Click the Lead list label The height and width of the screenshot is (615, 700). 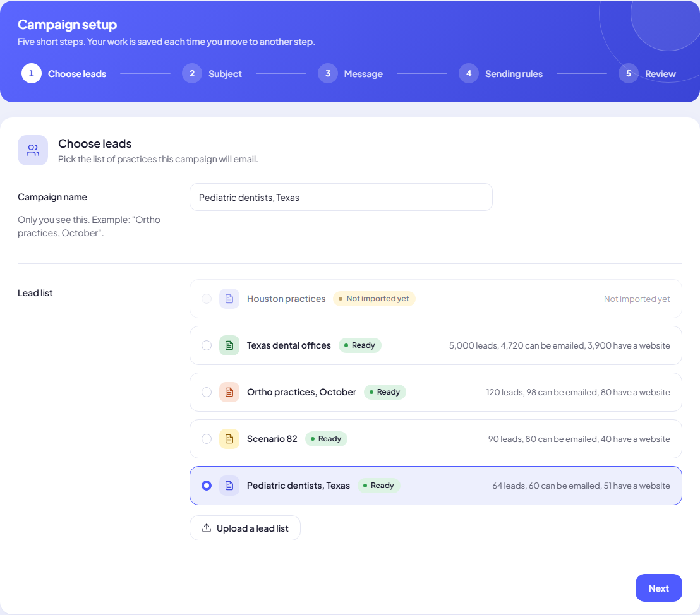pos(35,293)
